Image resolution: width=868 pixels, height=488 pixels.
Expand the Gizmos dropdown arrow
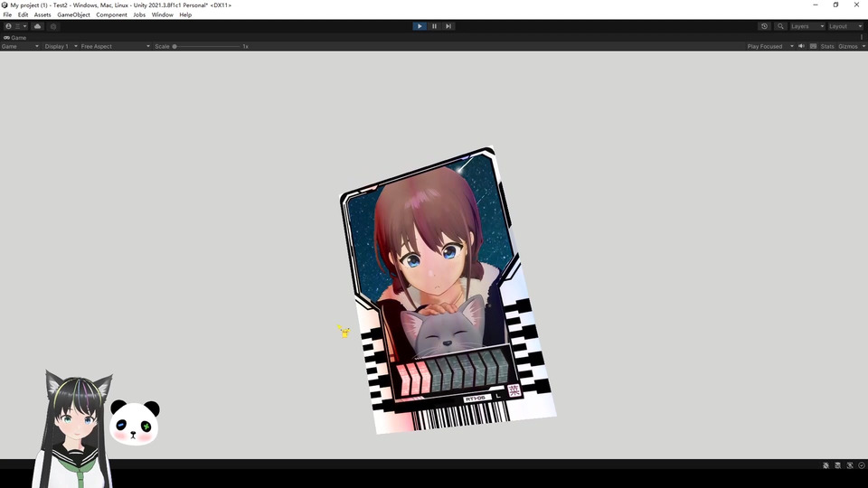coord(863,46)
